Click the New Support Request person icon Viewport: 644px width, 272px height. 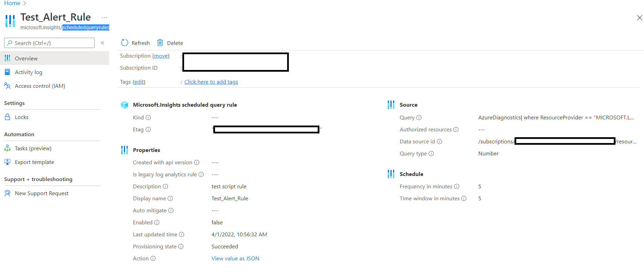7,193
